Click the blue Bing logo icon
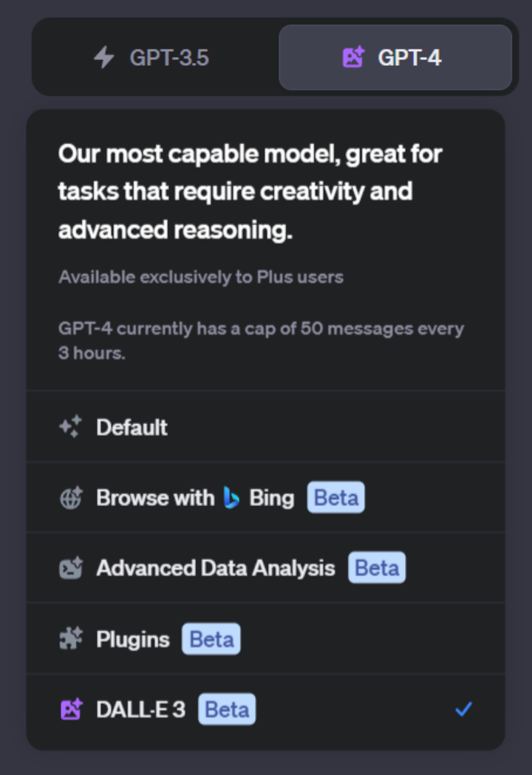532x775 pixels. 231,498
